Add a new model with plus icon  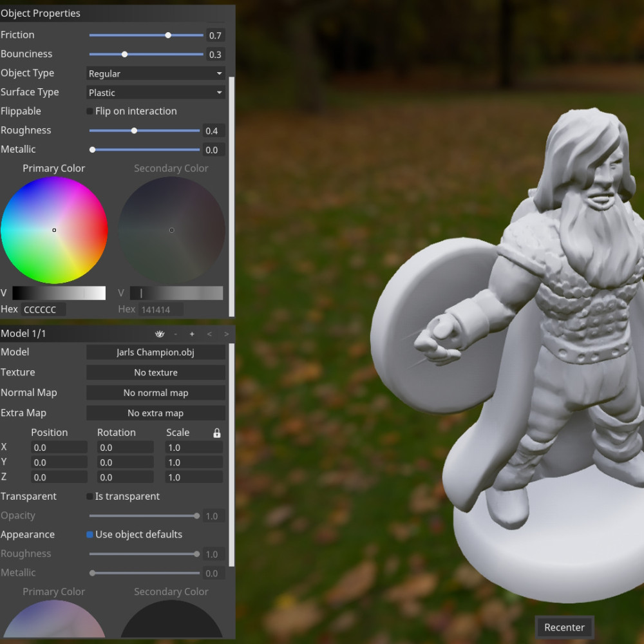[x=192, y=334]
